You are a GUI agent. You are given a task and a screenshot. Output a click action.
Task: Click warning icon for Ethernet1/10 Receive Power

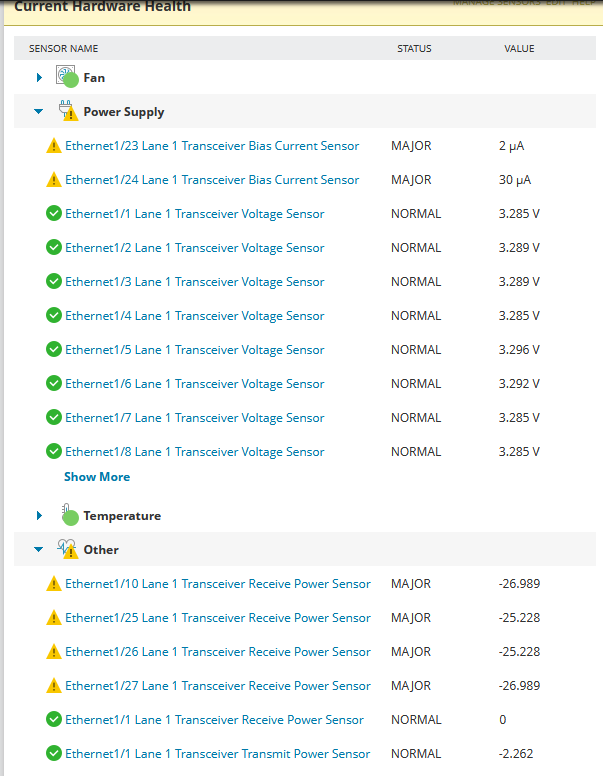click(54, 584)
